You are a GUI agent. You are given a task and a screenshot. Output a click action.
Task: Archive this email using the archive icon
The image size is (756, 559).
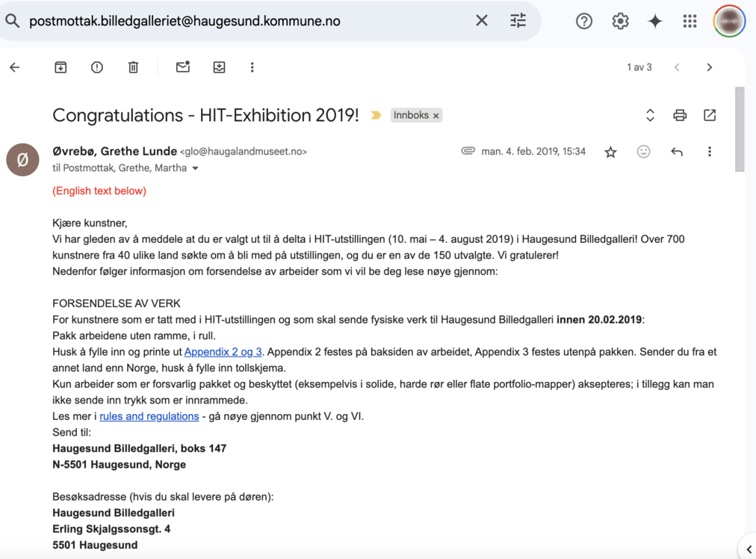coord(61,67)
